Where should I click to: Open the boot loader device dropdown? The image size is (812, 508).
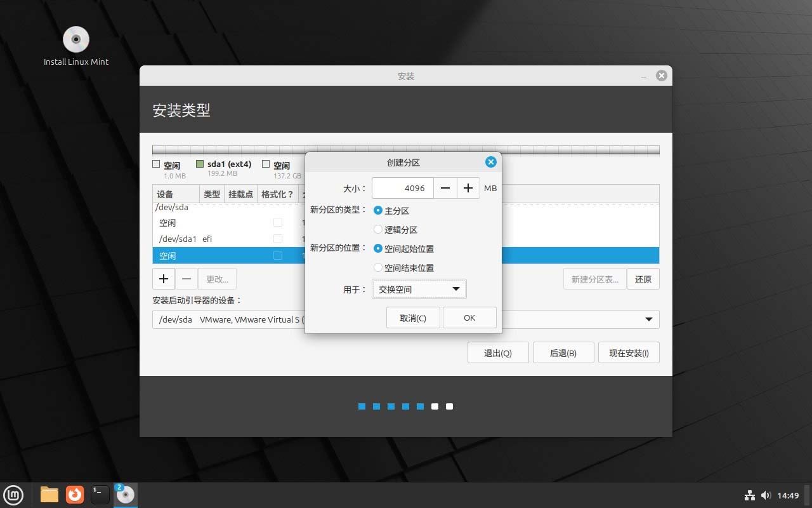(648, 319)
